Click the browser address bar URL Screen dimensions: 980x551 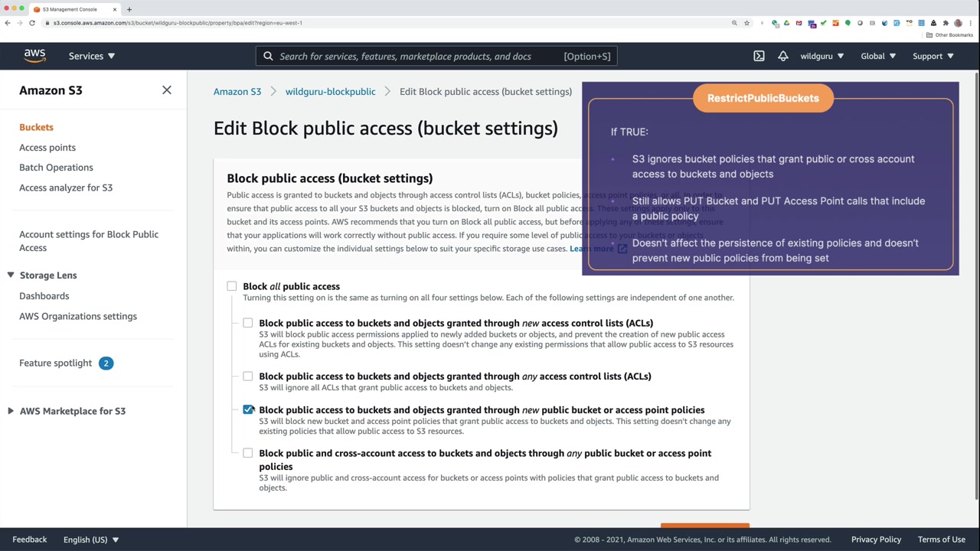coord(178,23)
